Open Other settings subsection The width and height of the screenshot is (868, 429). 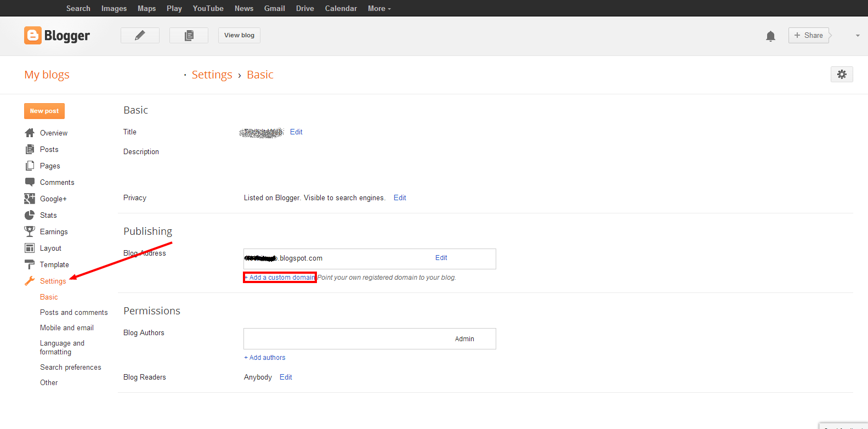pyautogui.click(x=49, y=382)
